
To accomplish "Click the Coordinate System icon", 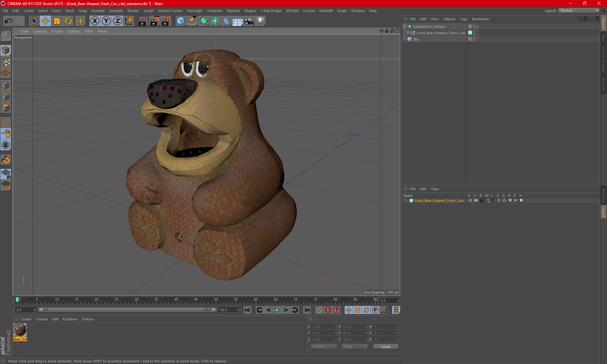I will coord(129,21).
